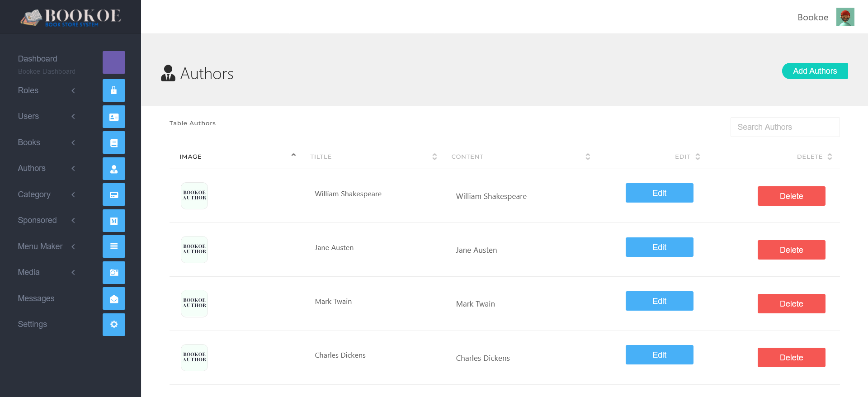Expand the Category submenu chevron

(x=73, y=194)
